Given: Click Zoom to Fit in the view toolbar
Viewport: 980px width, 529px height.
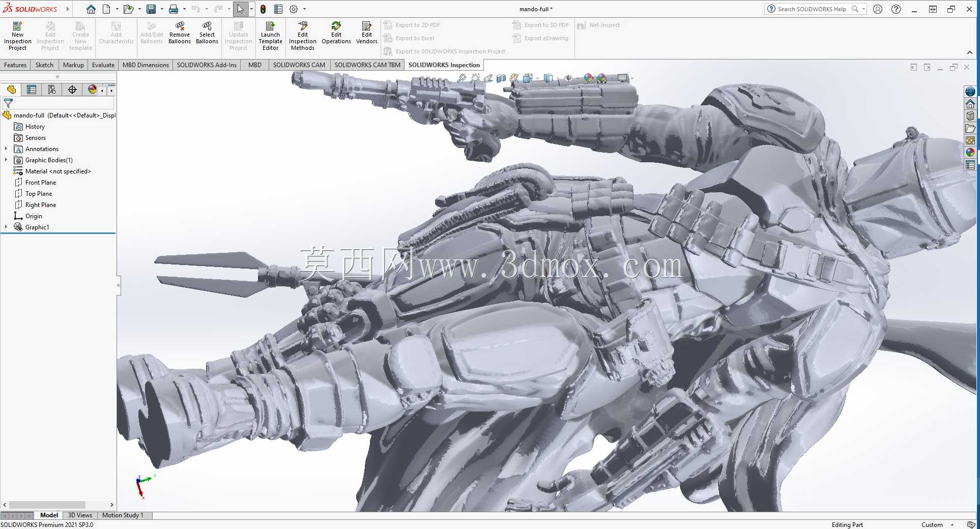Looking at the screenshot, I should click(x=462, y=78).
